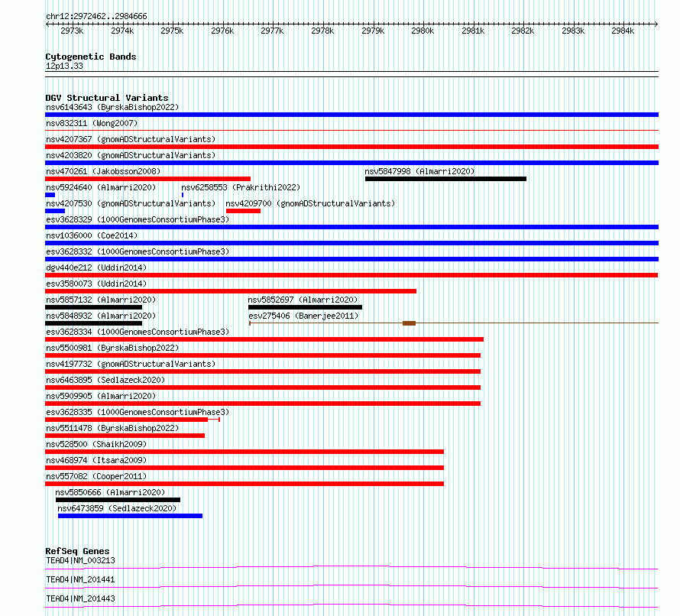Open the nsv4209700 (gnomADStructuralVariants) label
This screenshot has height=616, width=680.
pos(310,203)
